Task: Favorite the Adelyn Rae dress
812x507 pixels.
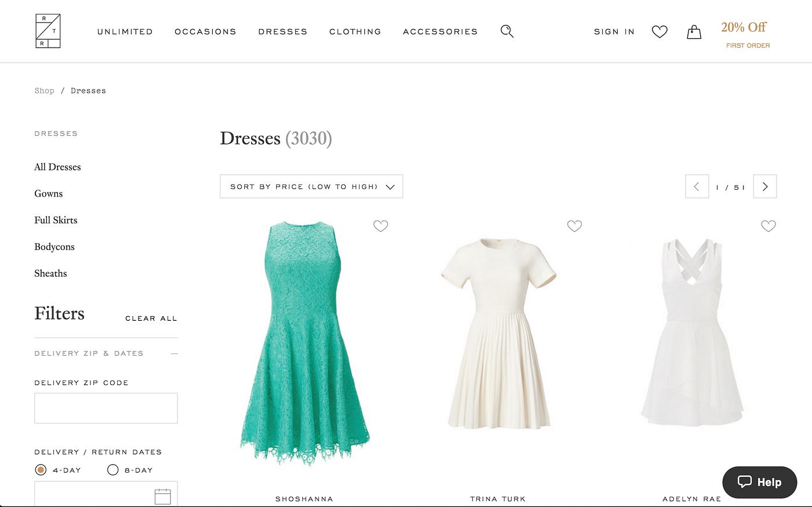Action: coord(768,226)
